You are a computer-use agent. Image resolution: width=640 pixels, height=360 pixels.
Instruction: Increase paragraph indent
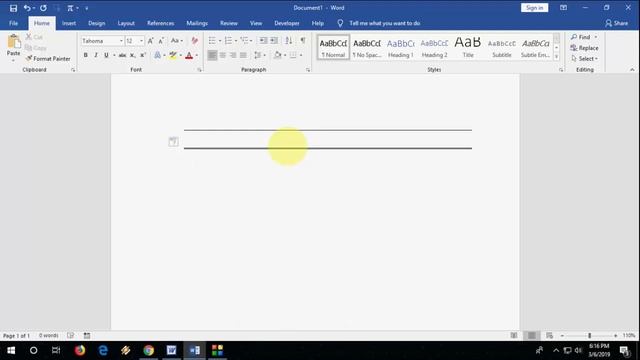(x=274, y=40)
